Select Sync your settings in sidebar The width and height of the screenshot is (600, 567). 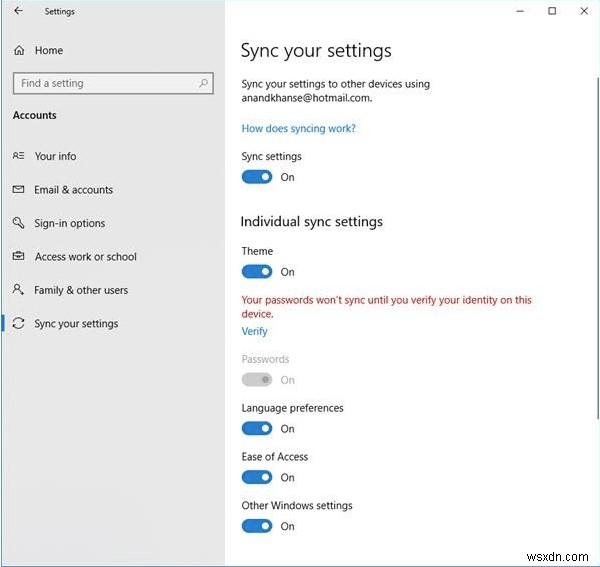(x=76, y=324)
